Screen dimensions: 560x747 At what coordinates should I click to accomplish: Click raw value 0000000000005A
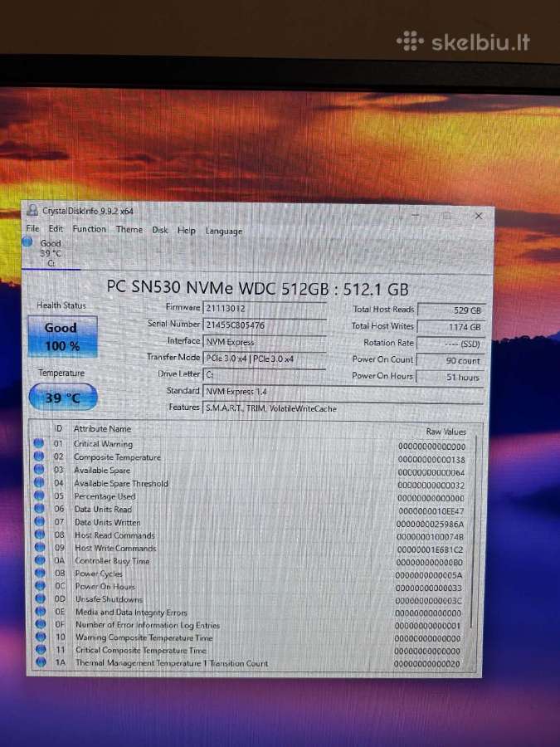[429, 575]
